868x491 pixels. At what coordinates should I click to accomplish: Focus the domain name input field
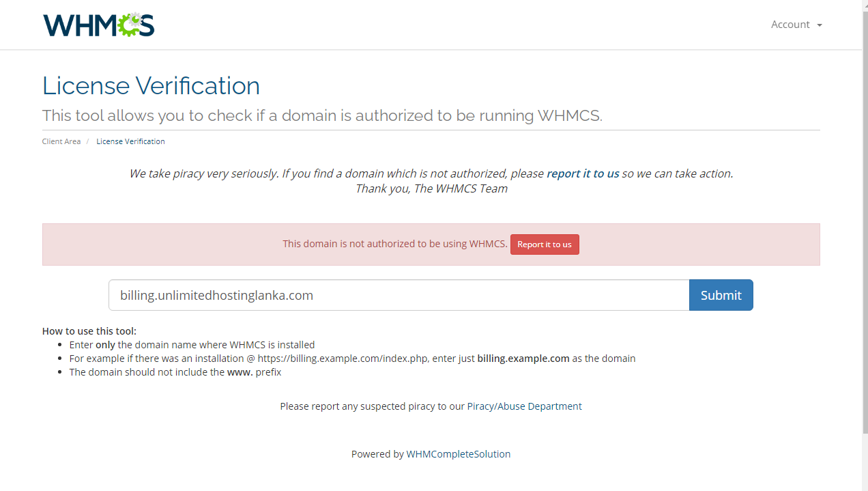click(399, 295)
